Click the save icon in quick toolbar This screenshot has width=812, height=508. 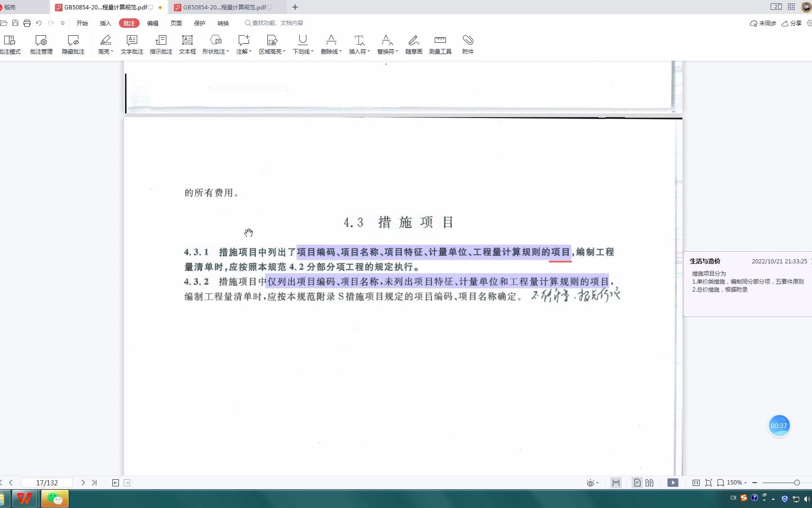[x=15, y=23]
